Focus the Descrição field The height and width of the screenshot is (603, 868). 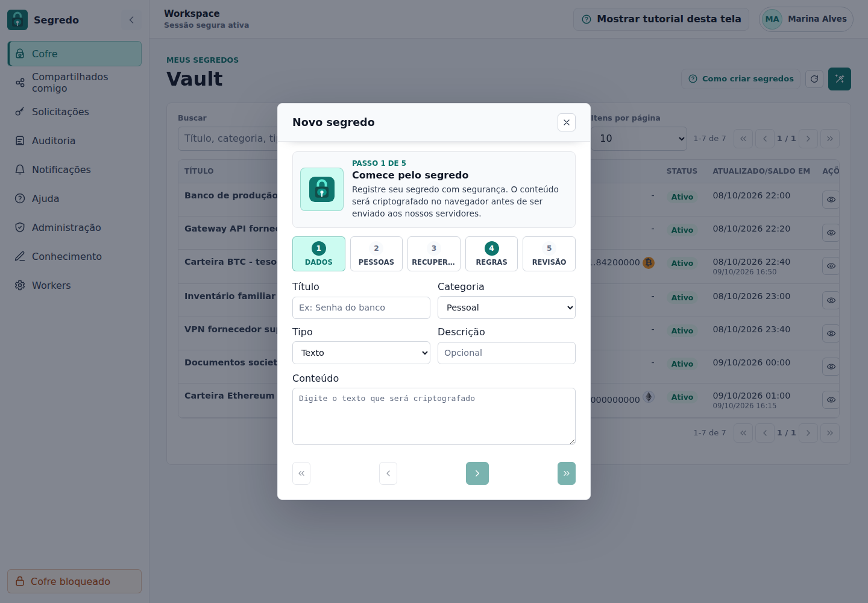(506, 353)
